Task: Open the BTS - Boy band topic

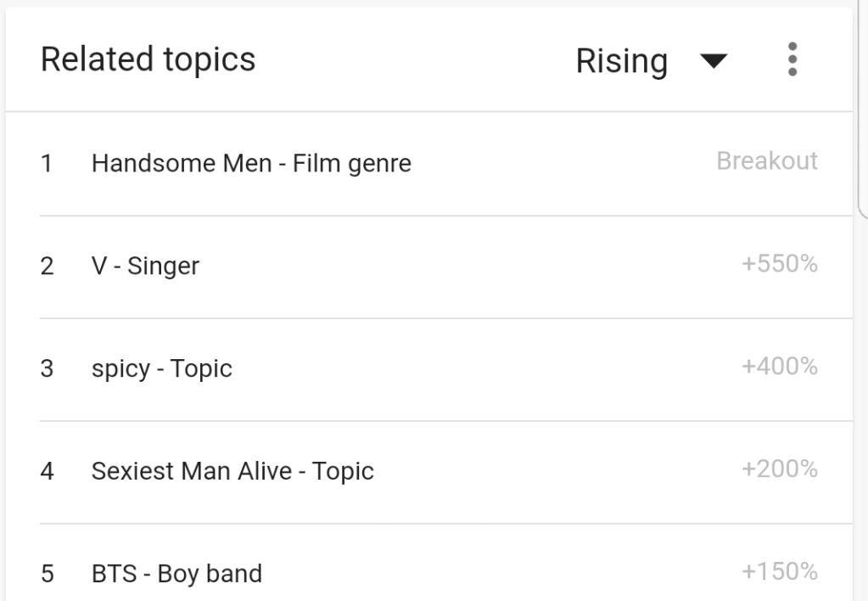Action: pos(176,574)
